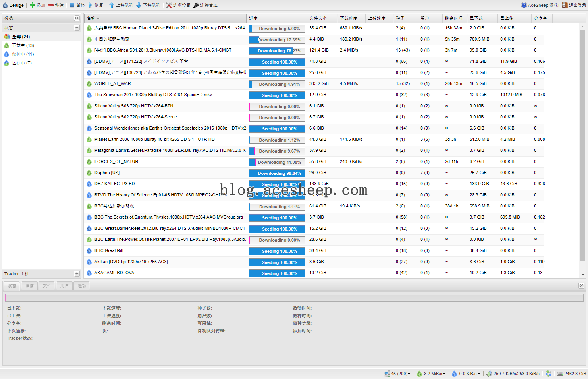Image resolution: width=588 pixels, height=380 pixels.
Task: Sort by the 文件大小 column header
Action: coord(322,18)
